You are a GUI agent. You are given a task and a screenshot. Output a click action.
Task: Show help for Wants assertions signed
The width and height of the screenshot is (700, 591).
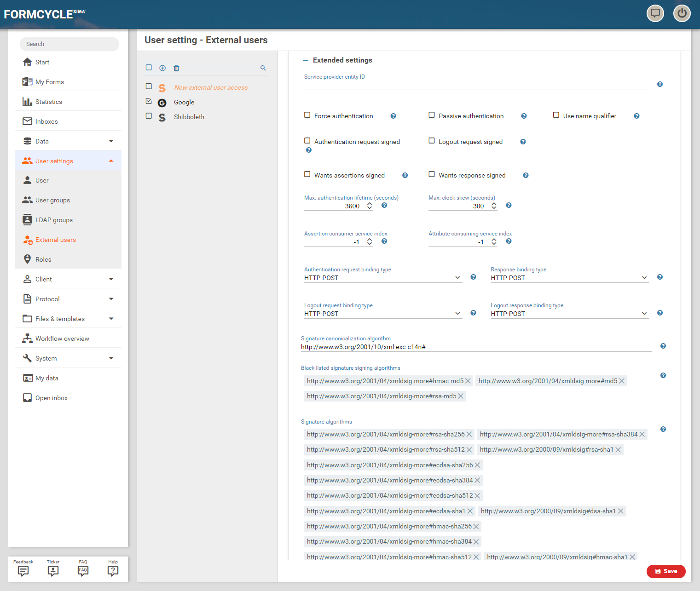pos(405,175)
